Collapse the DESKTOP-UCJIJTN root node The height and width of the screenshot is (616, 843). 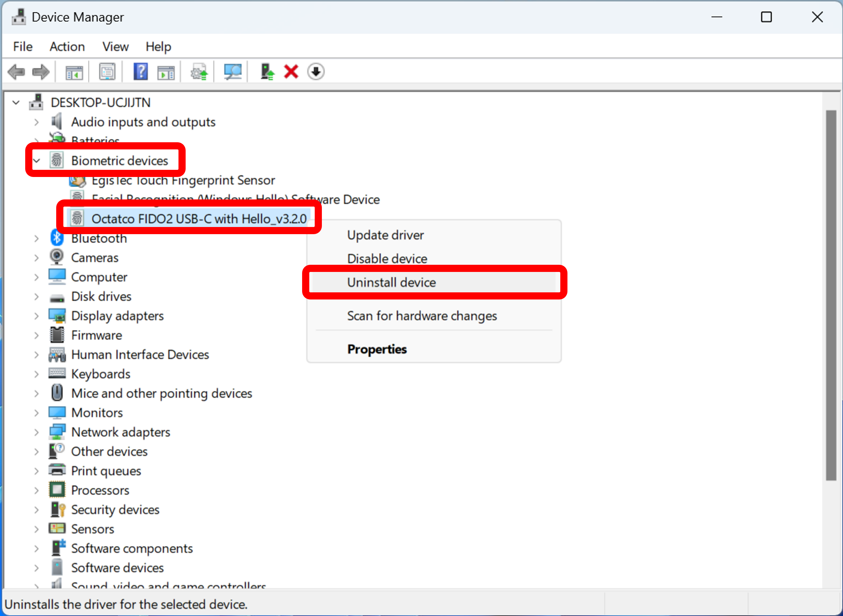[16, 102]
